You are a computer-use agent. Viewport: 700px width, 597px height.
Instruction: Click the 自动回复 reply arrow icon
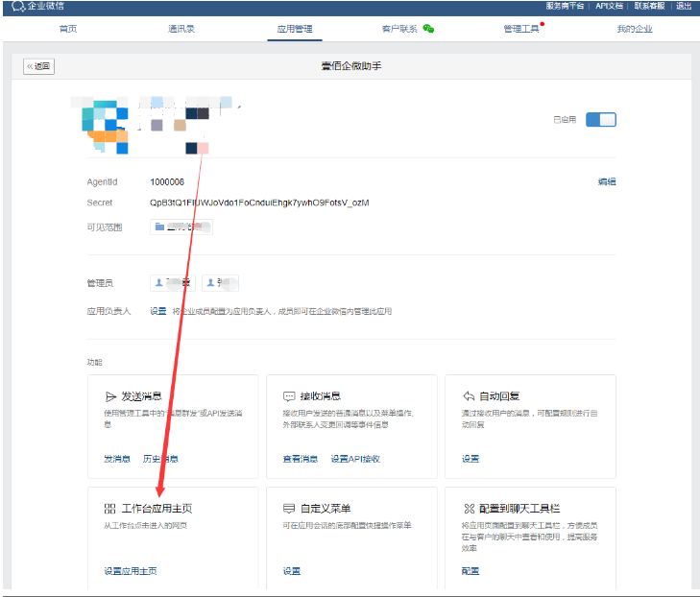pyautogui.click(x=469, y=396)
